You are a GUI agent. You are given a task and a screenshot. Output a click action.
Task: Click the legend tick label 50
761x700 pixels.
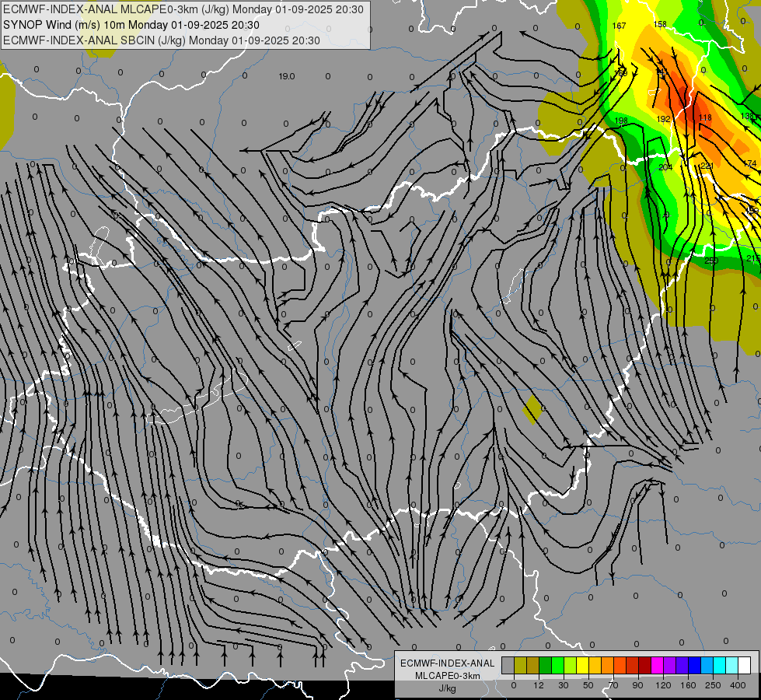(588, 685)
